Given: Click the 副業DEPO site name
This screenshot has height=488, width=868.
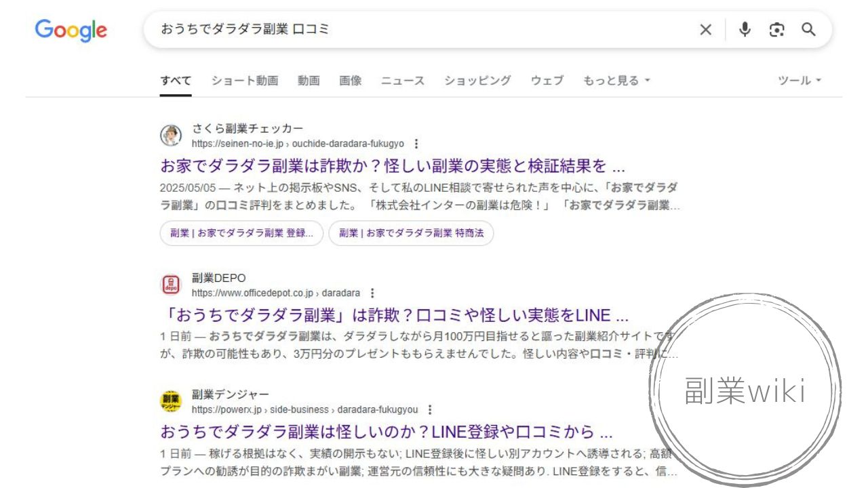Looking at the screenshot, I should coord(219,278).
